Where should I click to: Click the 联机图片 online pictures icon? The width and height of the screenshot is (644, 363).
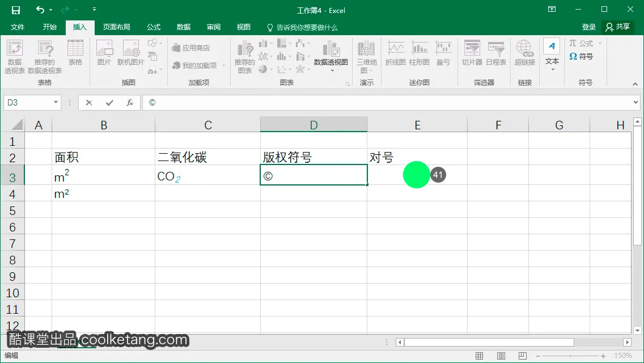(x=130, y=53)
